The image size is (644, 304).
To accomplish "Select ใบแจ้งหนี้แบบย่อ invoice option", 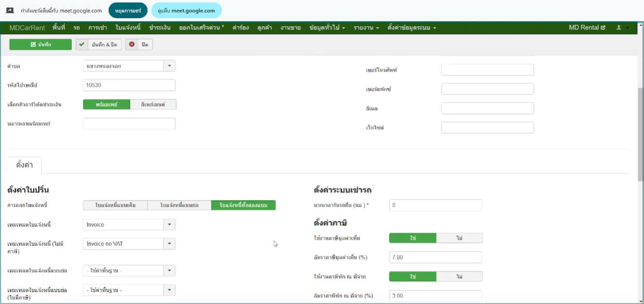I will 179,205.
